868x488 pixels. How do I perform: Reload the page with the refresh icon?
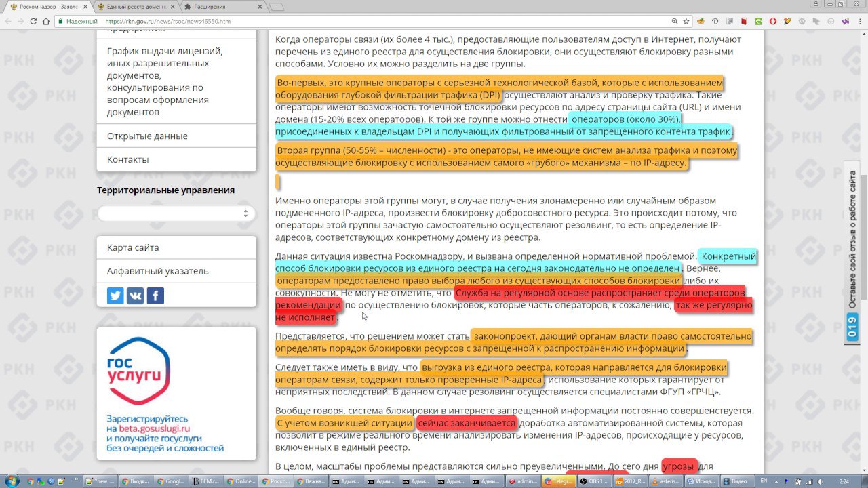35,21
